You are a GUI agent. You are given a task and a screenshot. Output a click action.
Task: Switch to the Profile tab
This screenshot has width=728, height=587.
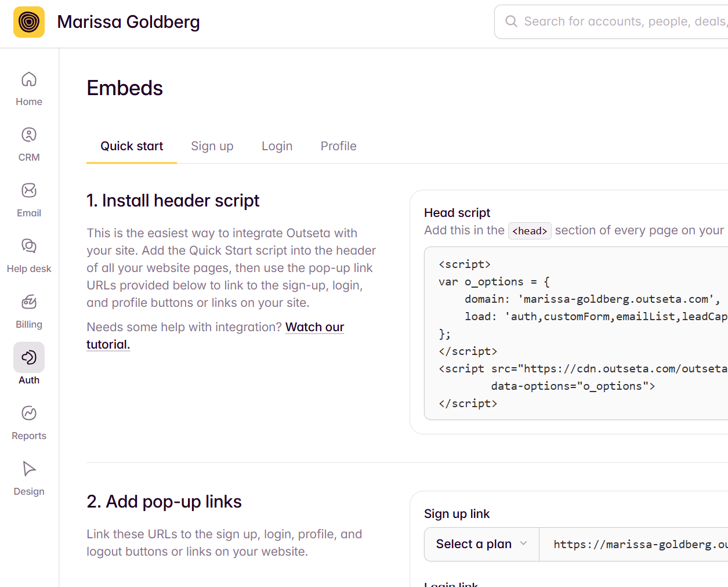[x=339, y=146]
